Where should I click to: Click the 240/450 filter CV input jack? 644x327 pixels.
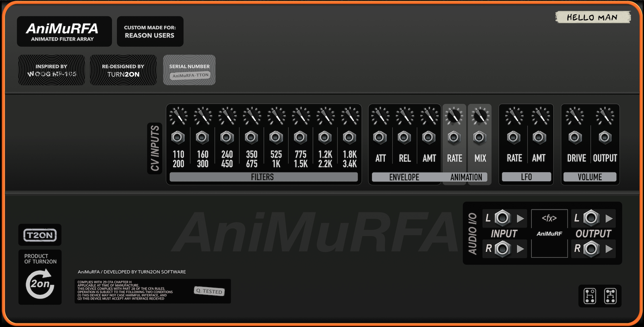(x=227, y=138)
